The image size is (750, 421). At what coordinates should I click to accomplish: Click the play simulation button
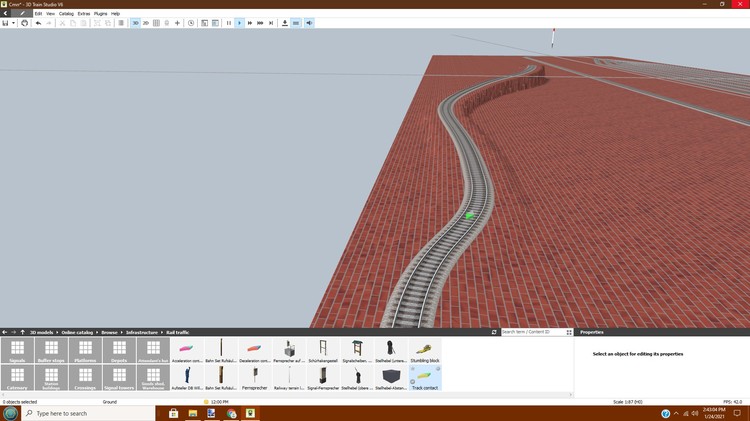[x=239, y=23]
